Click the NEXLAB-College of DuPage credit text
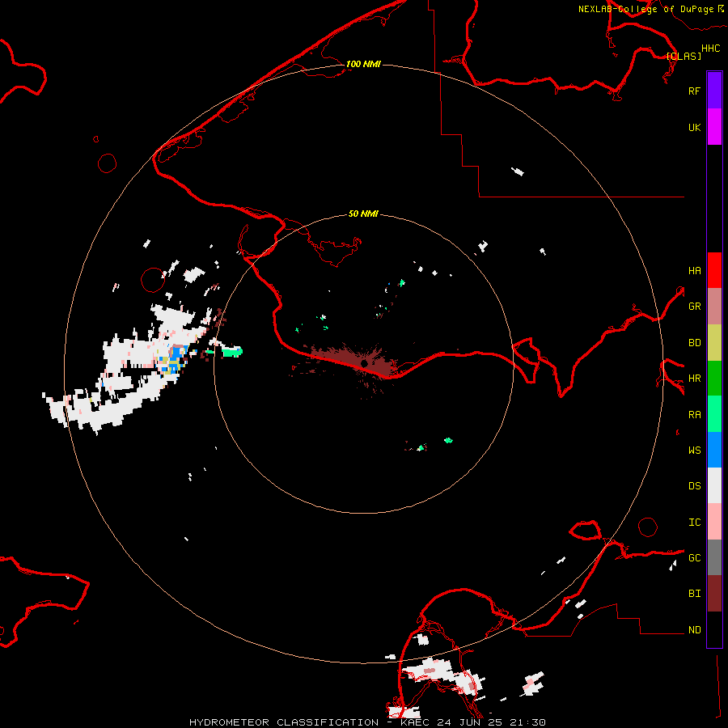Viewport: 728px width, 728px height. coord(645,9)
